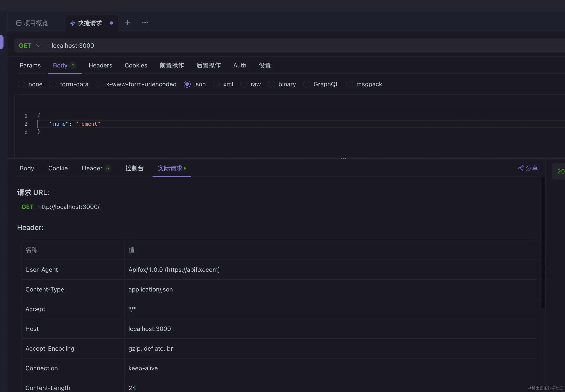Open the 控制台 console tab
This screenshot has height=392, width=565.
134,168
